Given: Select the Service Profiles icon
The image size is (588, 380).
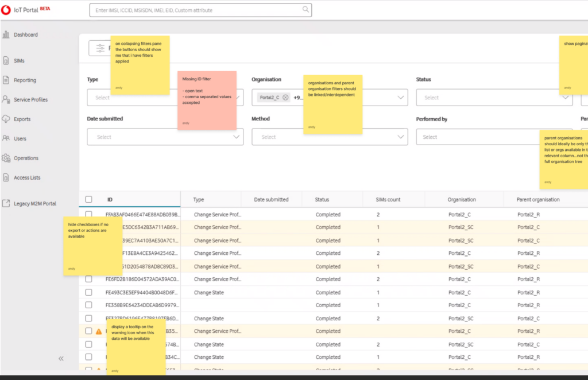Looking at the screenshot, I should click(x=6, y=99).
